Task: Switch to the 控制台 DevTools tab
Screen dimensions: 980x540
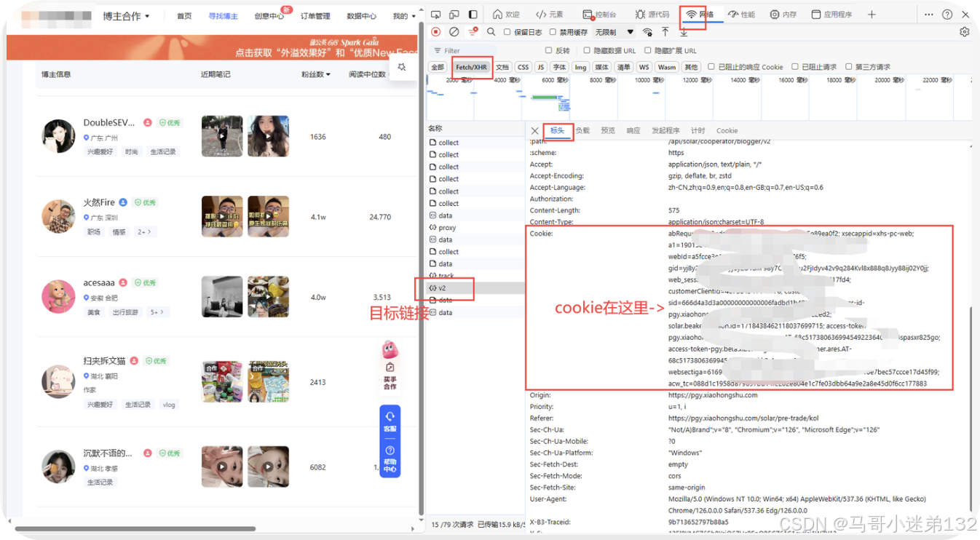Action: point(599,15)
